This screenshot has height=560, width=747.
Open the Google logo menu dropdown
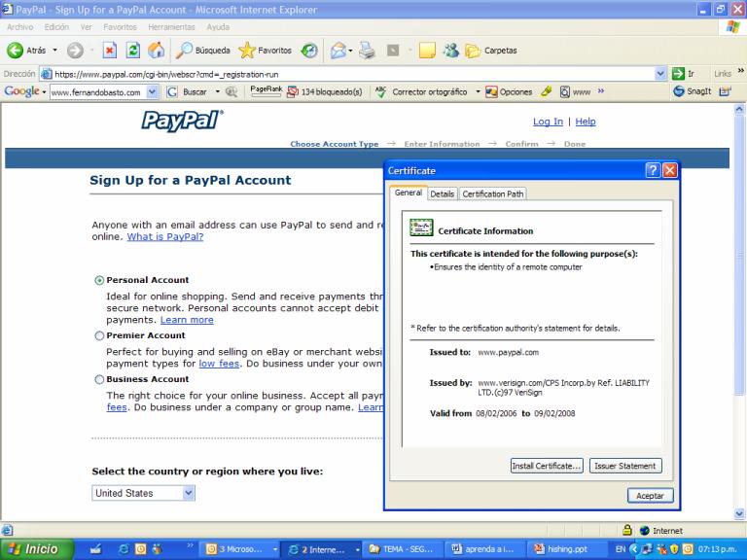(x=44, y=92)
